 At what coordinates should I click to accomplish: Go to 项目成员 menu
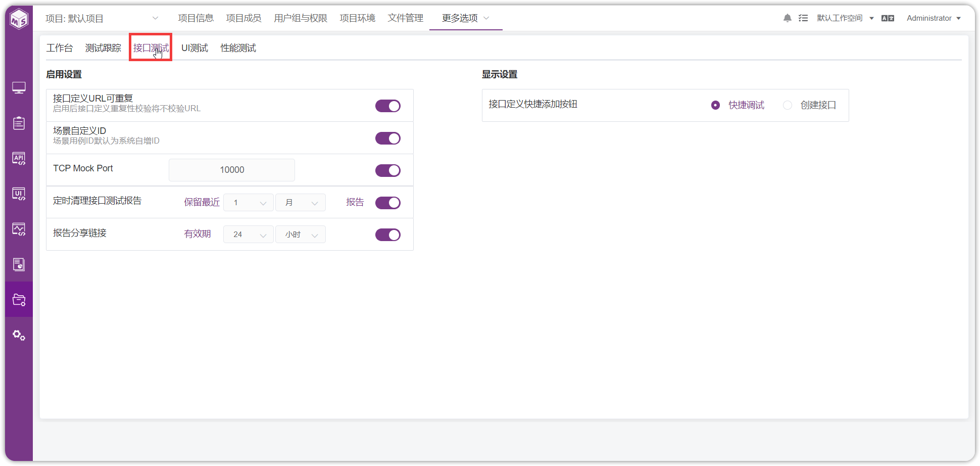click(243, 18)
